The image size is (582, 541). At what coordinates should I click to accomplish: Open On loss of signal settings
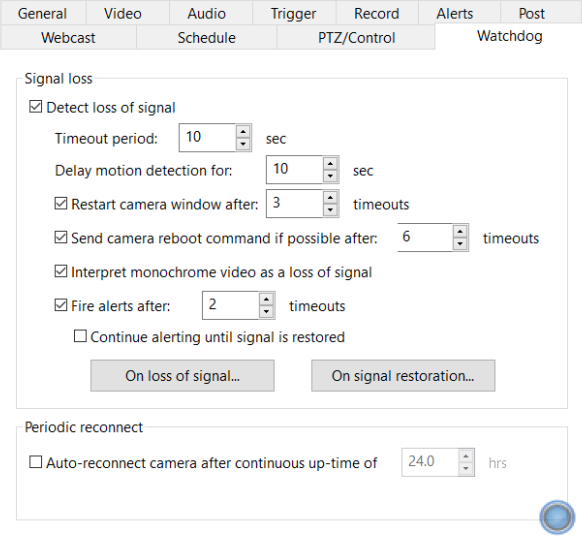click(x=183, y=376)
